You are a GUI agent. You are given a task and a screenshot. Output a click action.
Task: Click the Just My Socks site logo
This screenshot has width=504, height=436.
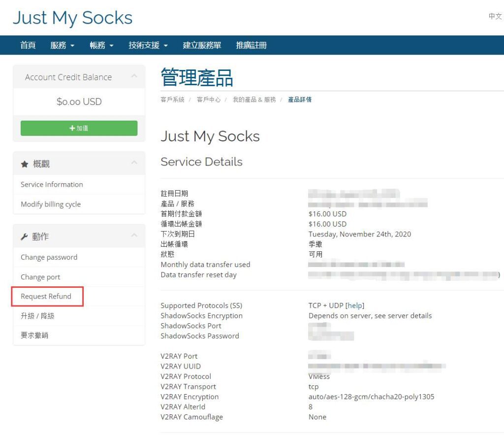73,18
